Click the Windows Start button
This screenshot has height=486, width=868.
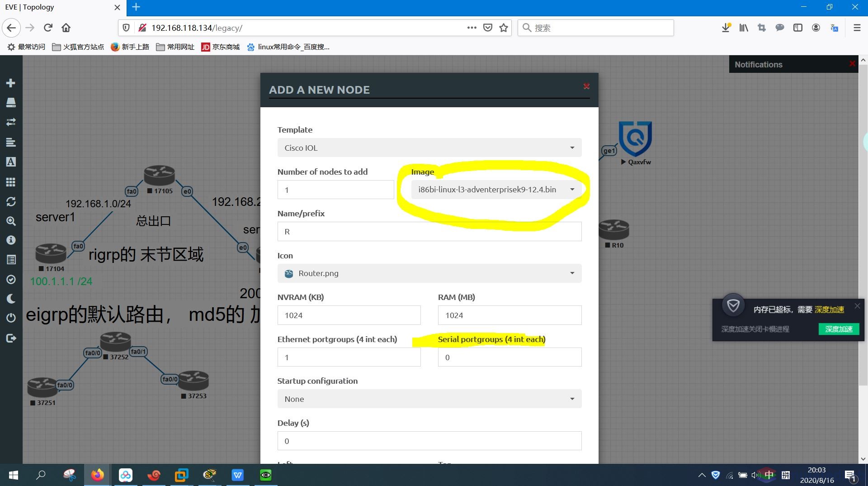(14, 475)
